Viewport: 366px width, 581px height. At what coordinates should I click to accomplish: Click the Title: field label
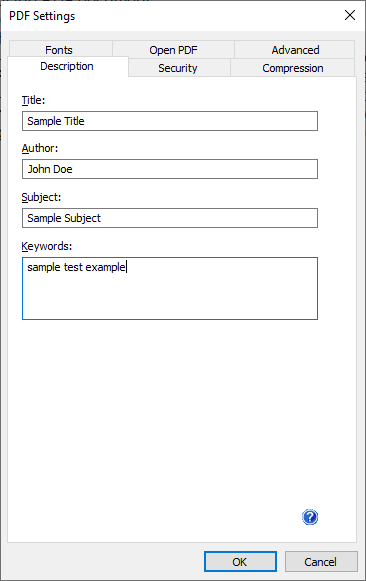pyautogui.click(x=33, y=100)
